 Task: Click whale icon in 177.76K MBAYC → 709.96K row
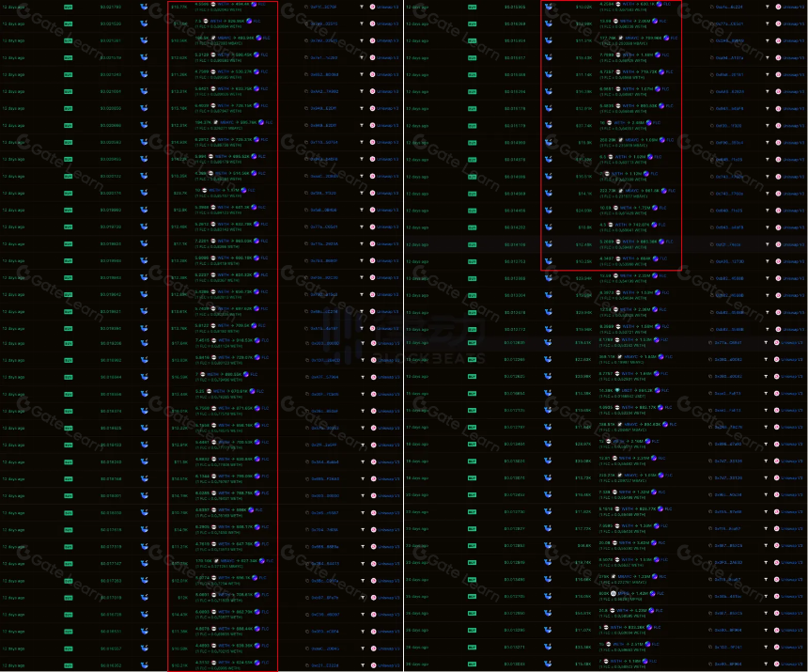[x=549, y=40]
